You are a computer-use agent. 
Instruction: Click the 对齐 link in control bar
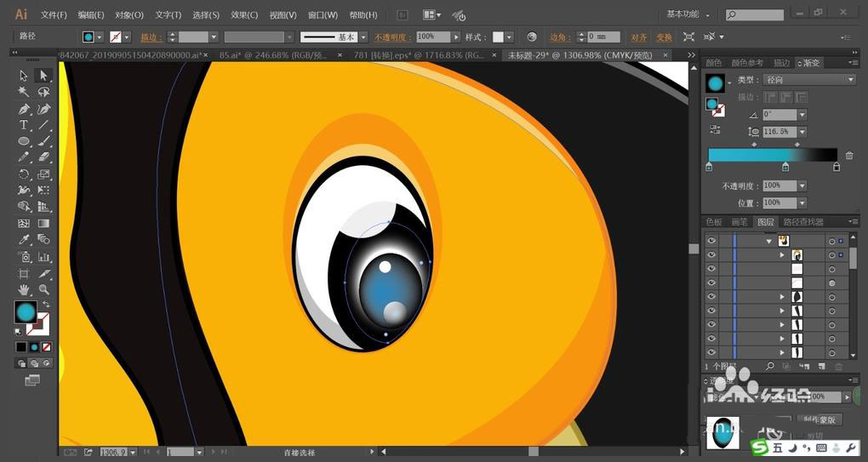point(639,37)
